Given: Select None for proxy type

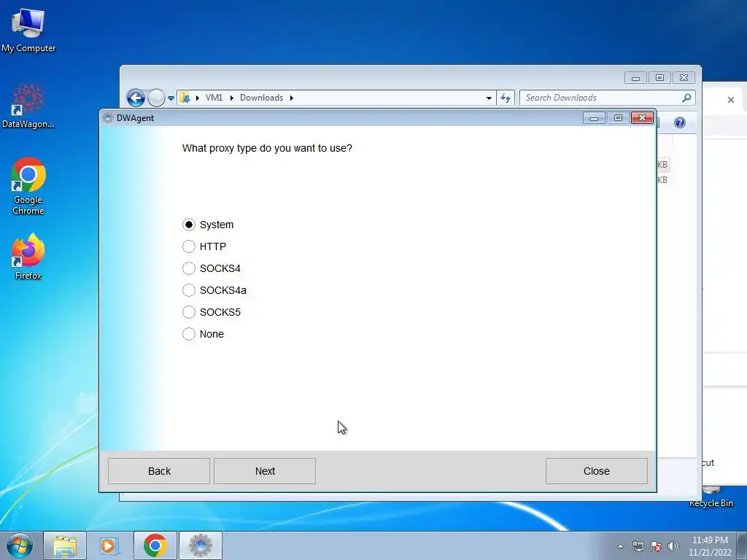Looking at the screenshot, I should (x=189, y=334).
